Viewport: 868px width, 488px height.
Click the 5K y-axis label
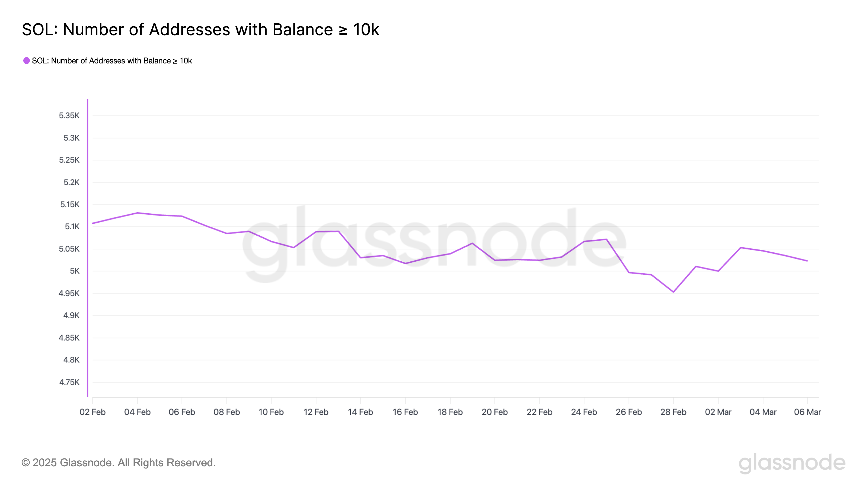[75, 271]
